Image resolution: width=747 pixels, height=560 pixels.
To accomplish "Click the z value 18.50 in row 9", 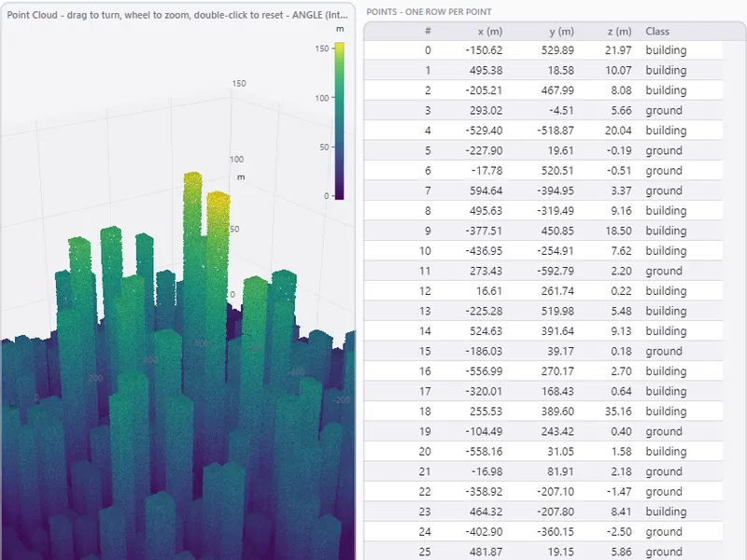I will [618, 231].
